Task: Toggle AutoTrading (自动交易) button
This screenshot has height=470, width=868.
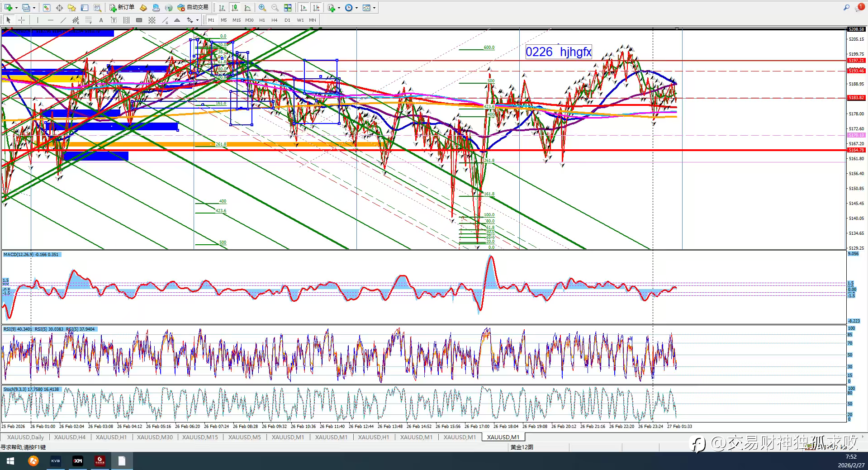Action: point(193,7)
